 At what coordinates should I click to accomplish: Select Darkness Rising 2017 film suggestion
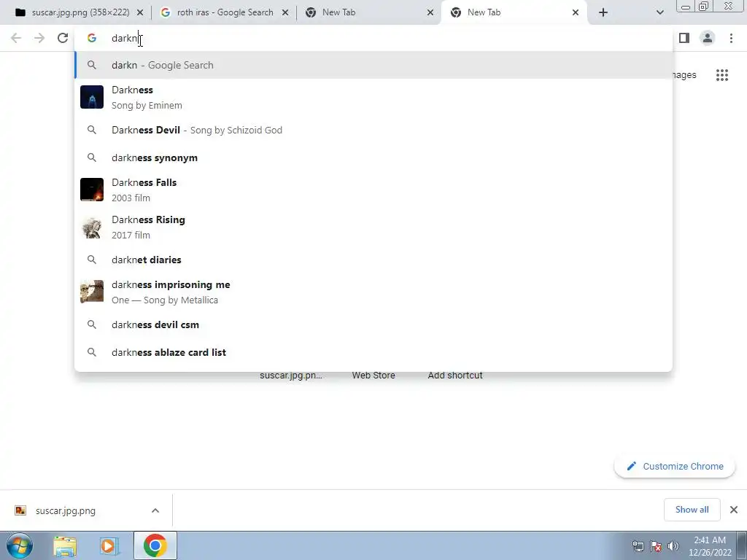(x=373, y=227)
